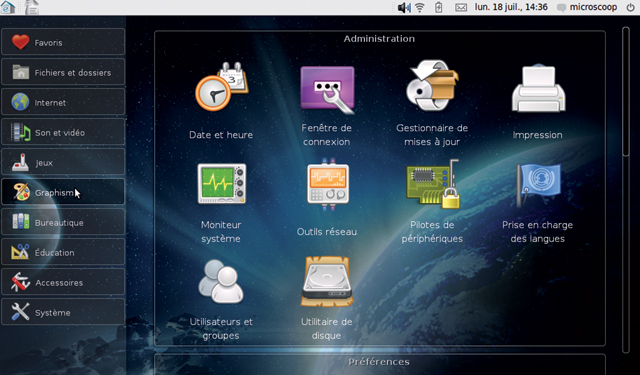Open Prise en charge des langues
Viewport: 640px width, 375px height.
tap(538, 203)
